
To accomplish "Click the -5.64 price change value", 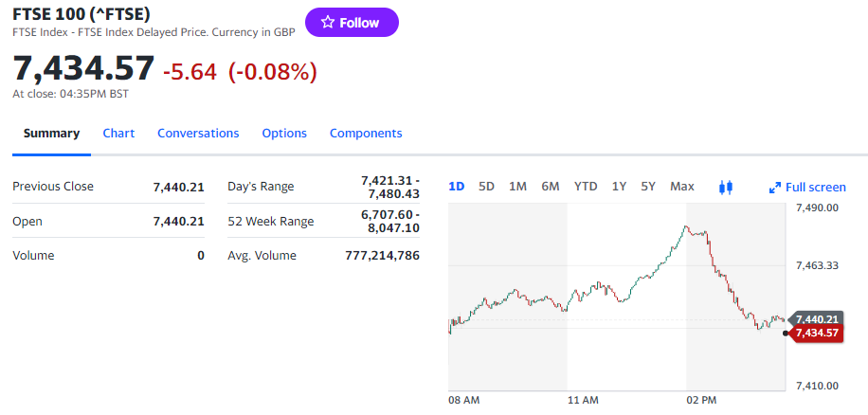I will click(x=190, y=71).
